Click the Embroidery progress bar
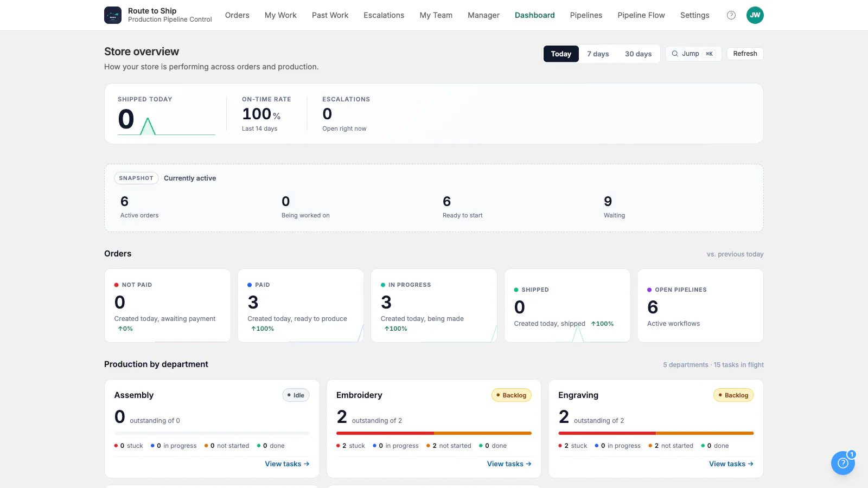 click(434, 433)
